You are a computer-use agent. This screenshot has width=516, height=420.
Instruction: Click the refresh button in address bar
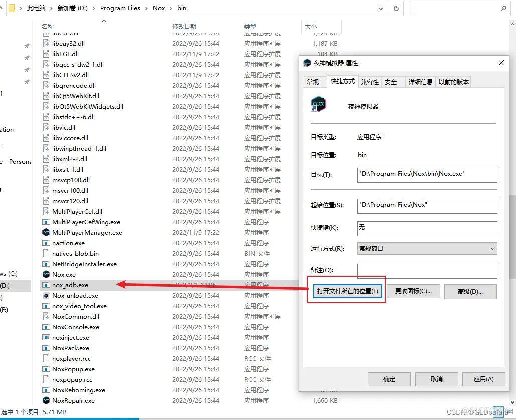[396, 8]
